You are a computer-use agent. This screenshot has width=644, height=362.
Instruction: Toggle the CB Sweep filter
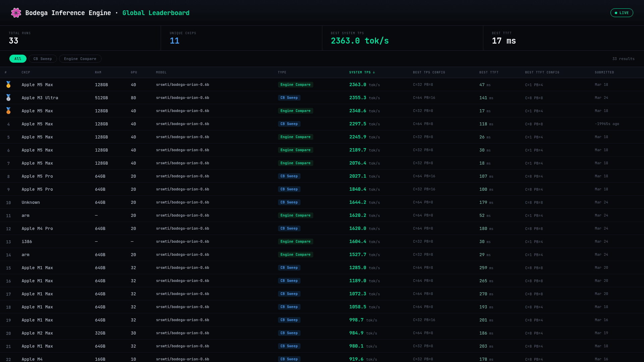coord(43,59)
